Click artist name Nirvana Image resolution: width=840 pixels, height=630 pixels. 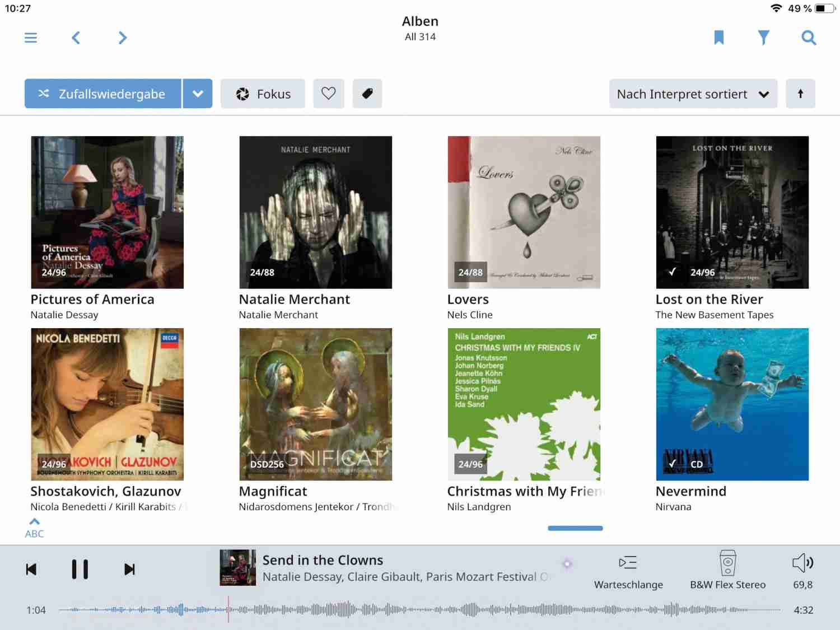coord(673,507)
